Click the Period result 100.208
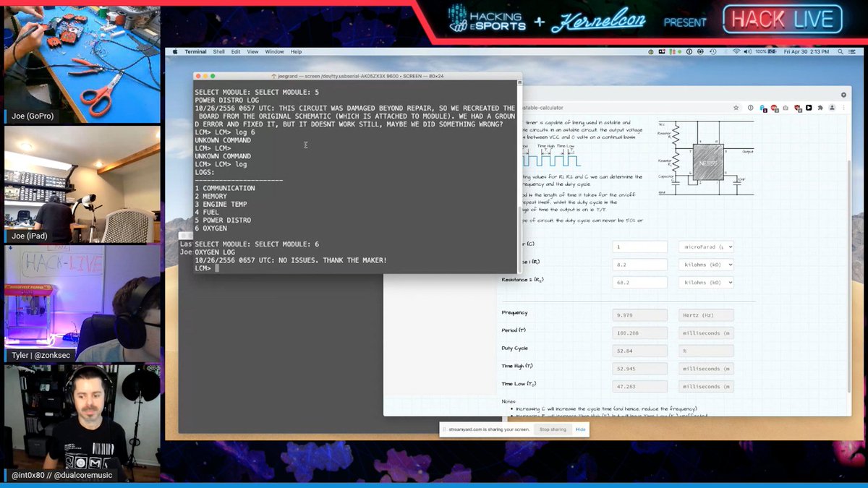 pyautogui.click(x=639, y=333)
